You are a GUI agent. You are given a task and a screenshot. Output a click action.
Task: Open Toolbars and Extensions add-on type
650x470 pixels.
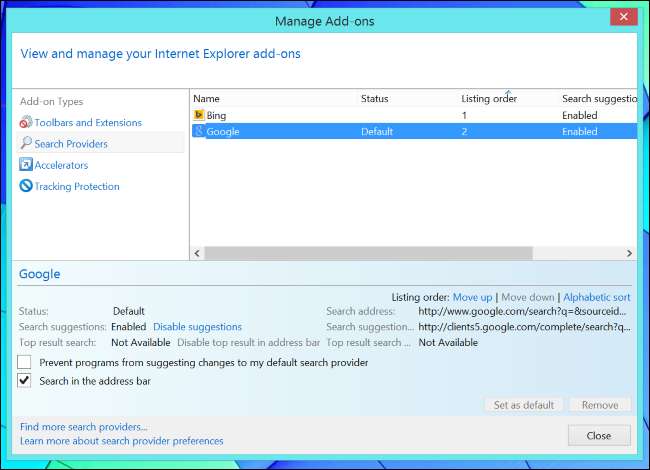(88, 123)
